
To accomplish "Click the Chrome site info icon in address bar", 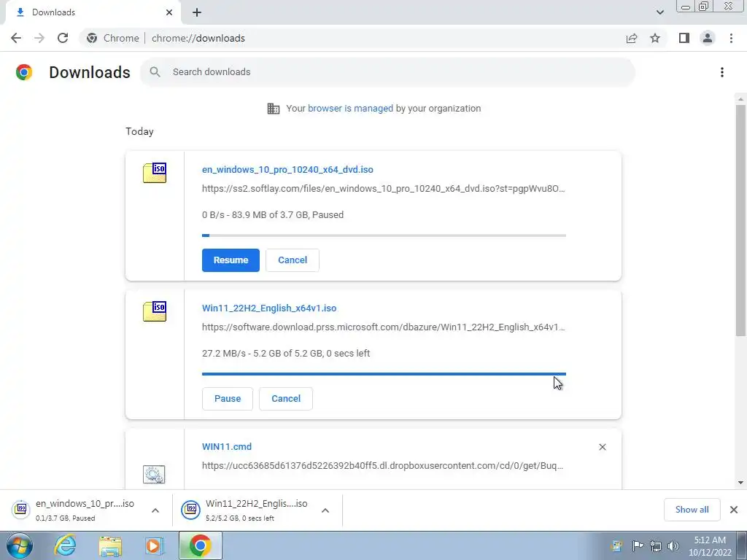I will tap(92, 38).
